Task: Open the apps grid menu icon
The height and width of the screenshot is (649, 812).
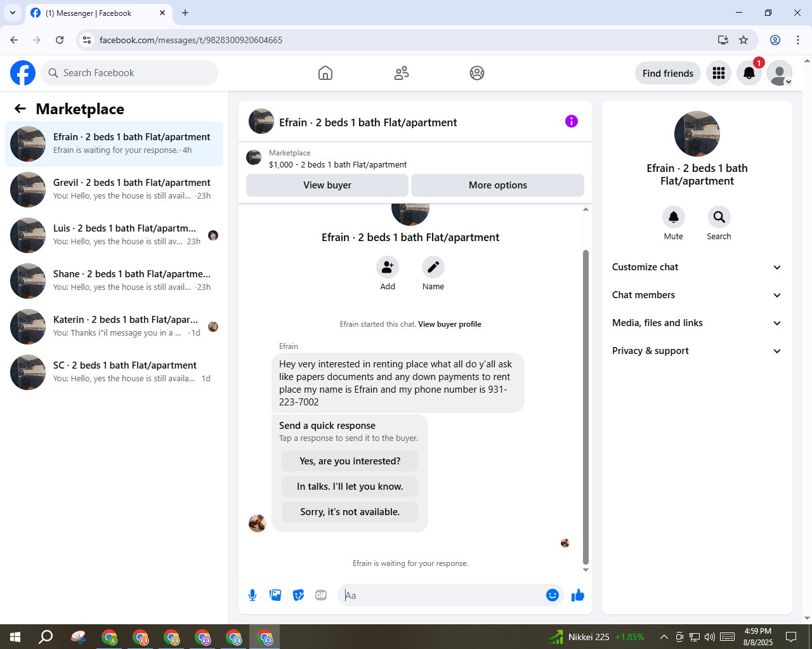Action: click(x=719, y=73)
